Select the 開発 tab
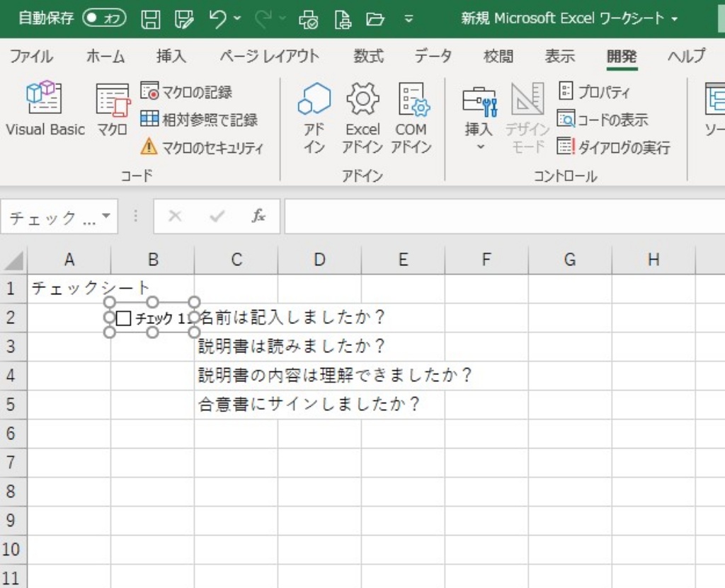This screenshot has width=725, height=588. coord(622,57)
